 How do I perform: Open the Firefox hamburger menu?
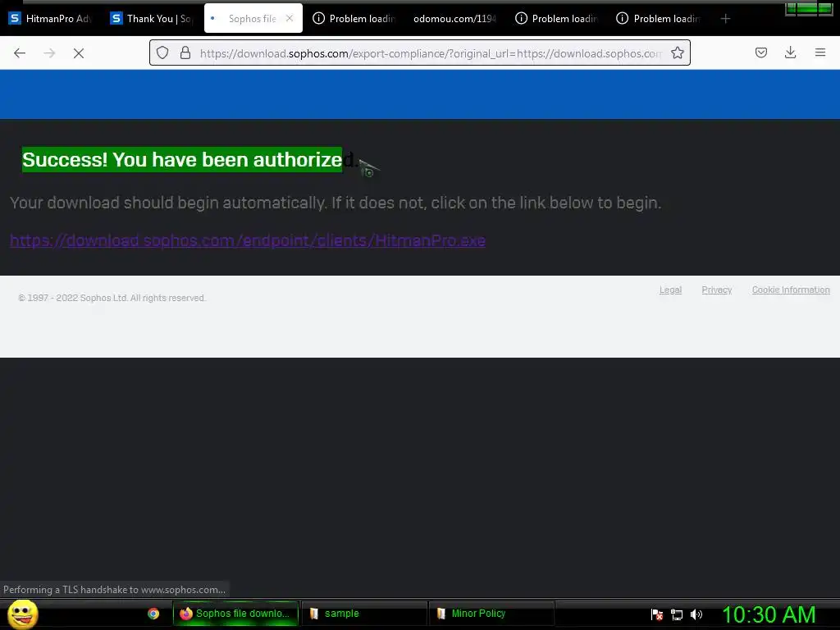820,52
